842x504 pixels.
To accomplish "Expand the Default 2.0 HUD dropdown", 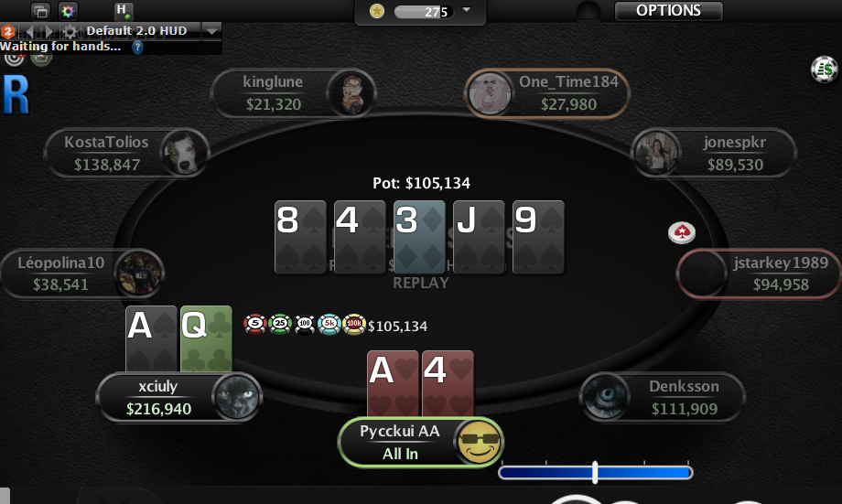I will point(211,31).
